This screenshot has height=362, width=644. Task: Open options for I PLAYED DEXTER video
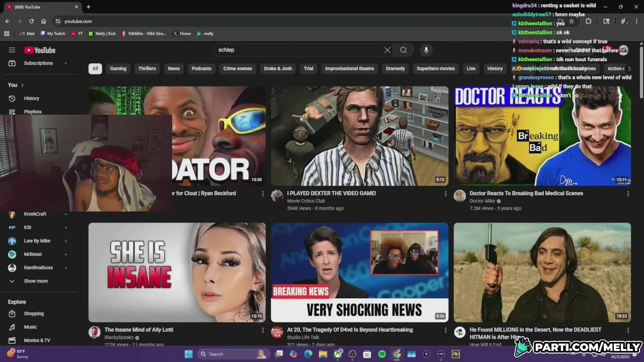click(x=445, y=194)
